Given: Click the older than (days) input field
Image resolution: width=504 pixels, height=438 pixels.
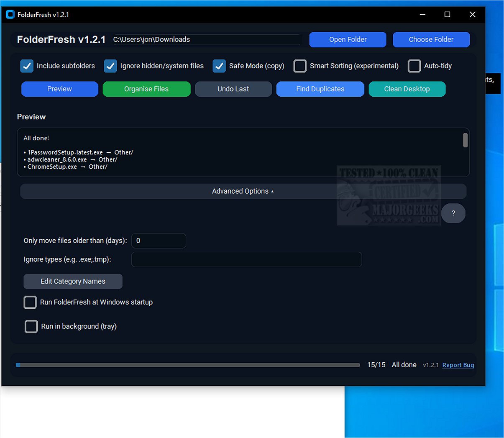Looking at the screenshot, I should click(159, 241).
